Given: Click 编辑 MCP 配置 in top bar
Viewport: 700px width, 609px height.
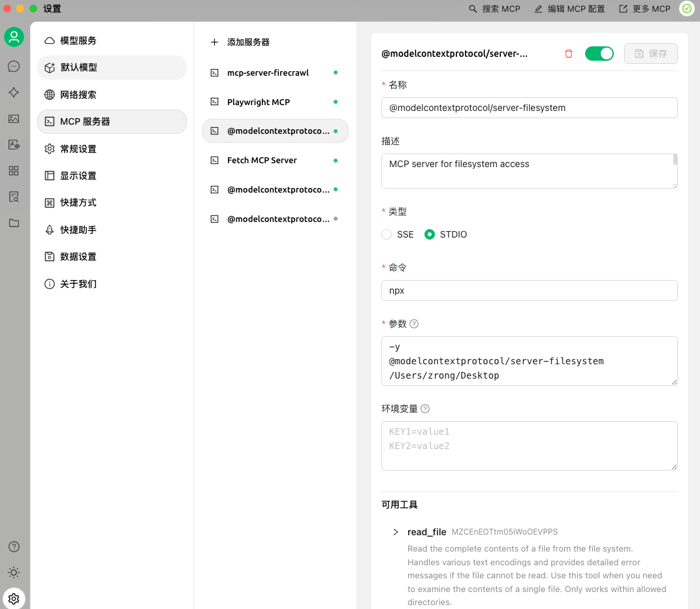Looking at the screenshot, I should (569, 9).
